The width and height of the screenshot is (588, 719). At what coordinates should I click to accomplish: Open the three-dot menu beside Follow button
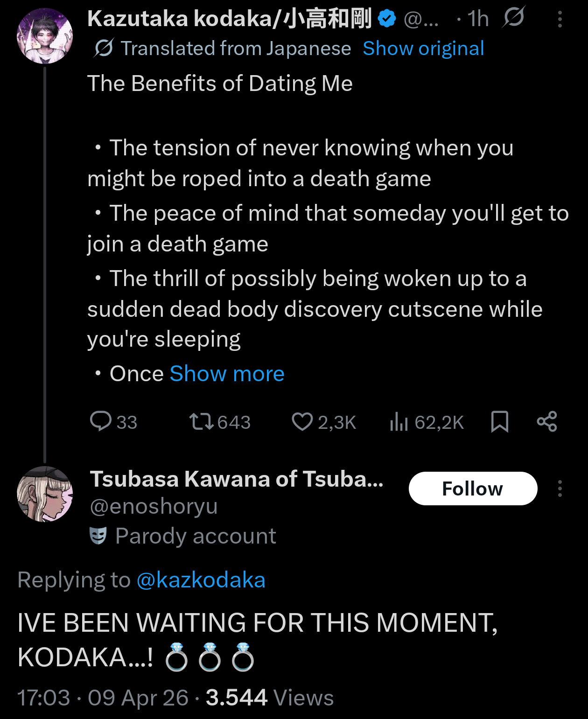560,489
